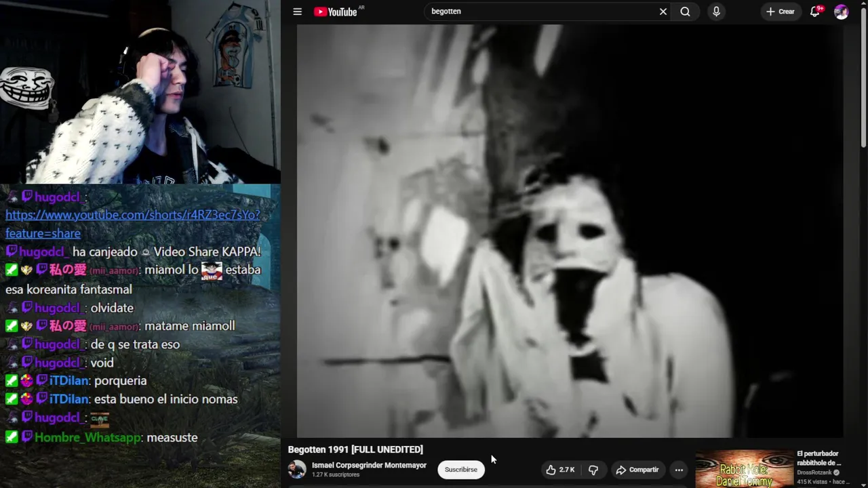Open the video's more actions menu
The image size is (868, 488).
click(x=679, y=470)
